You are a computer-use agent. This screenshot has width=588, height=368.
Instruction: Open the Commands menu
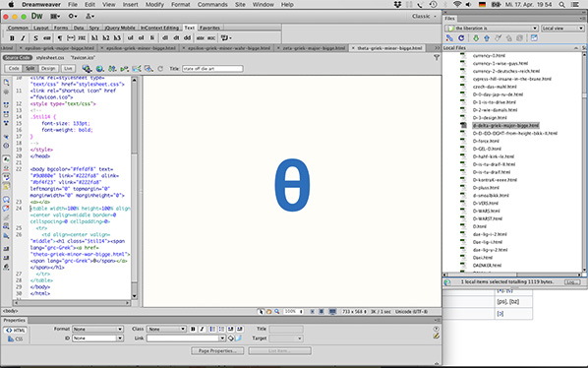(x=212, y=5)
